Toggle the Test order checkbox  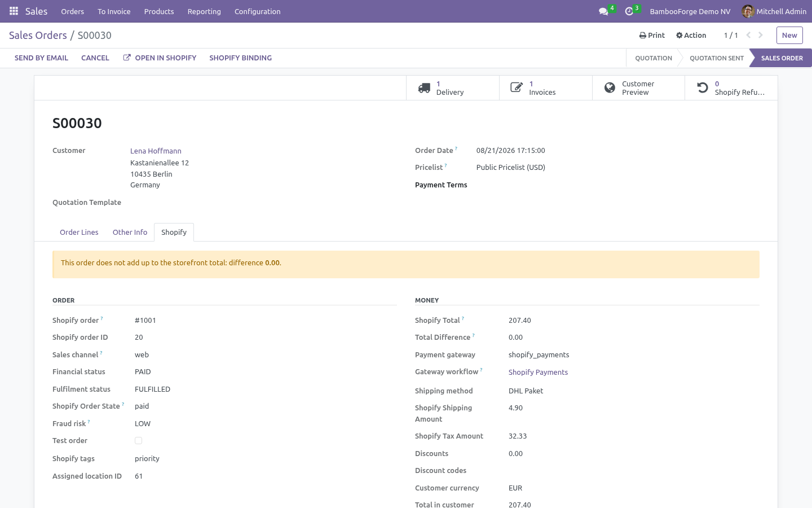click(x=138, y=440)
